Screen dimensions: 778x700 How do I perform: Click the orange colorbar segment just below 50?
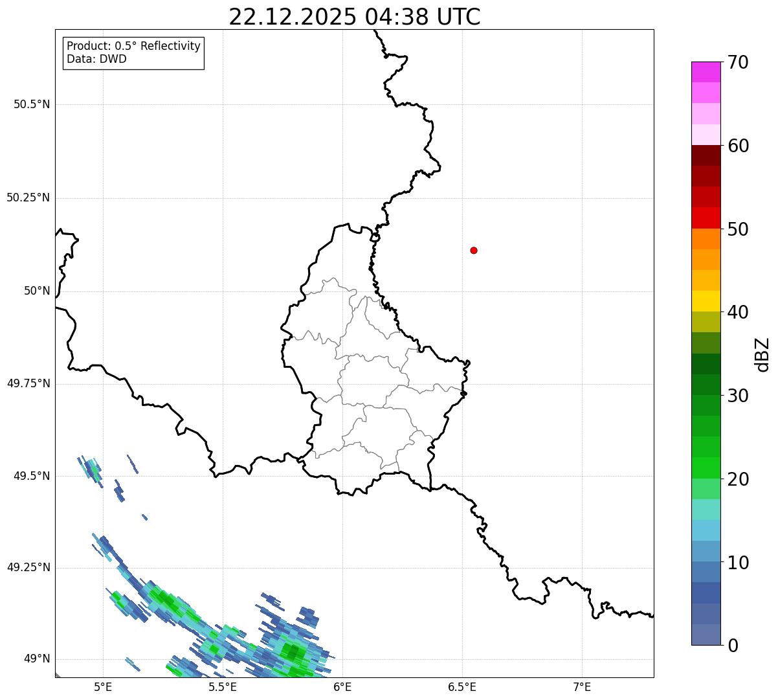click(x=706, y=239)
